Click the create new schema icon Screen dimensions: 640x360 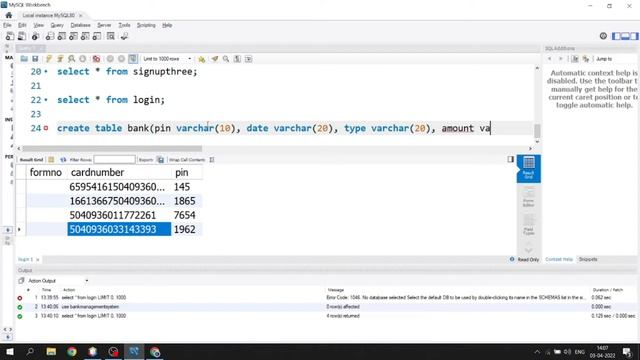pos(50,37)
